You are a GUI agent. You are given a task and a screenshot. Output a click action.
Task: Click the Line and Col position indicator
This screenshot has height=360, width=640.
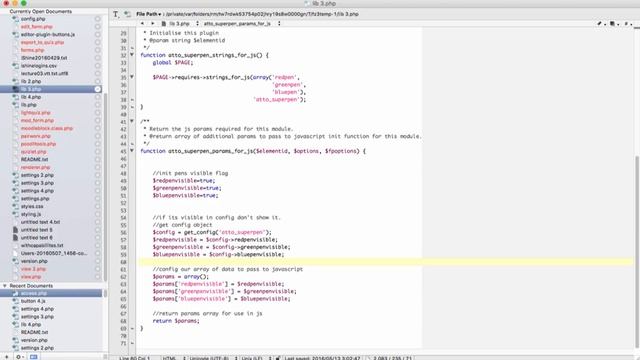[x=135, y=358]
